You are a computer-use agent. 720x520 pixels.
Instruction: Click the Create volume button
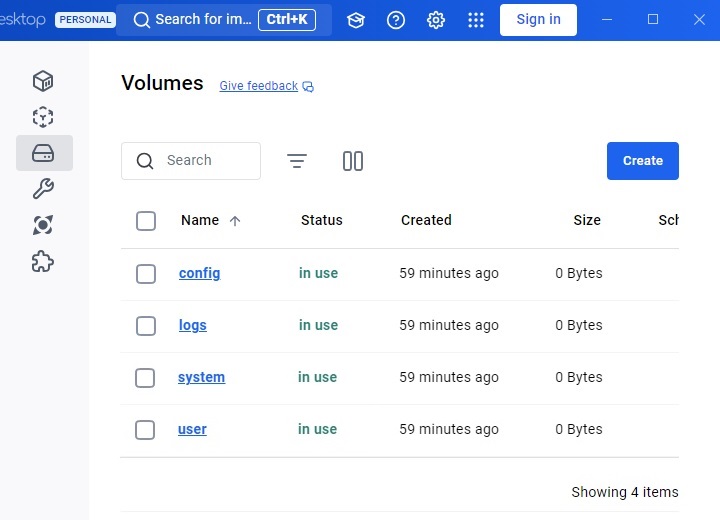(642, 161)
